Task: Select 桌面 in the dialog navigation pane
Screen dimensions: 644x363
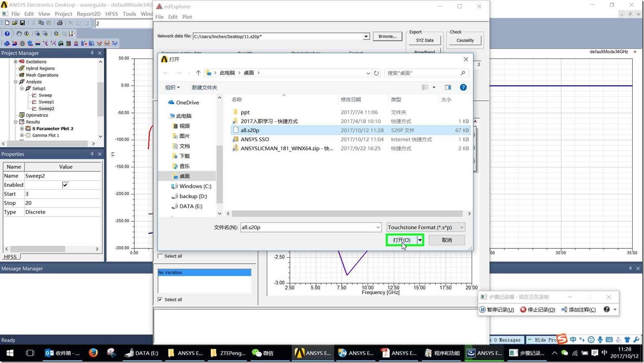Action: [184, 176]
